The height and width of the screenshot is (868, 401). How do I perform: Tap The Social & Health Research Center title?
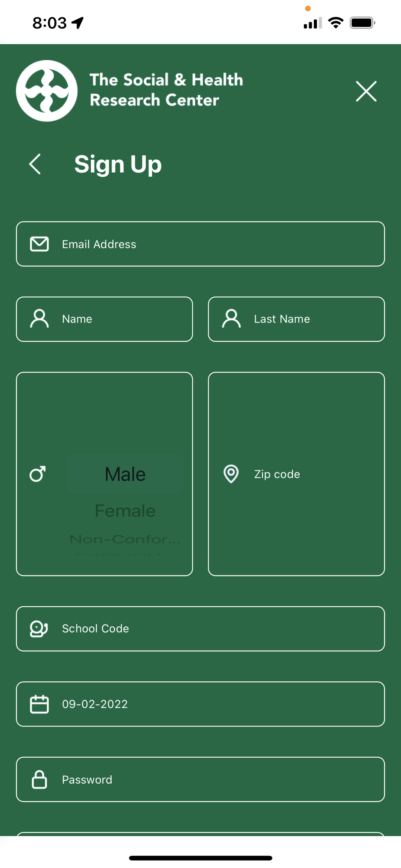pos(166,90)
